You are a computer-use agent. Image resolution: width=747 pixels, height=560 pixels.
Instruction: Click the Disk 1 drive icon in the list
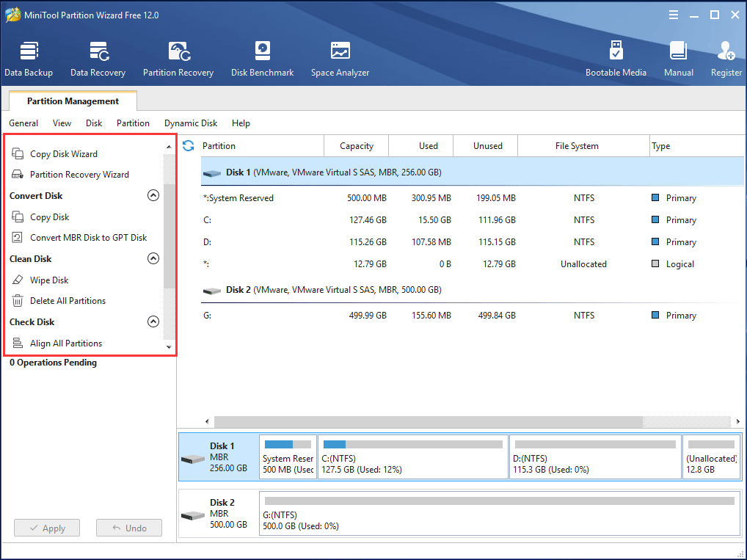click(x=212, y=173)
